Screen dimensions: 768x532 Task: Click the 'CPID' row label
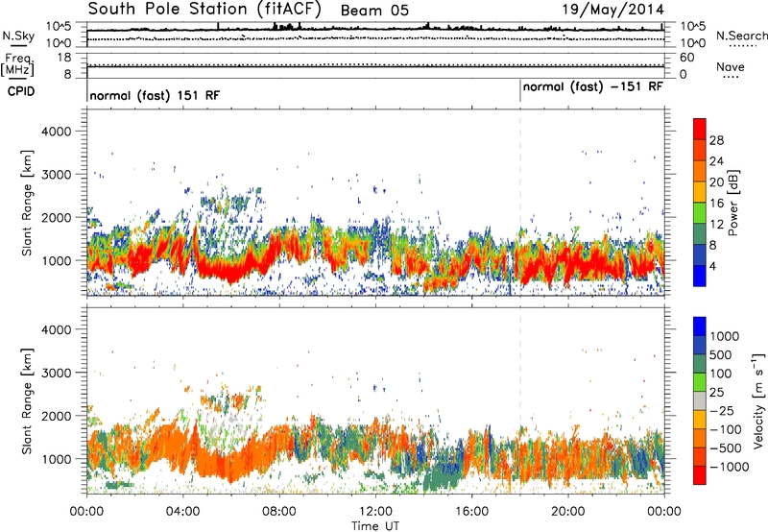tap(21, 91)
